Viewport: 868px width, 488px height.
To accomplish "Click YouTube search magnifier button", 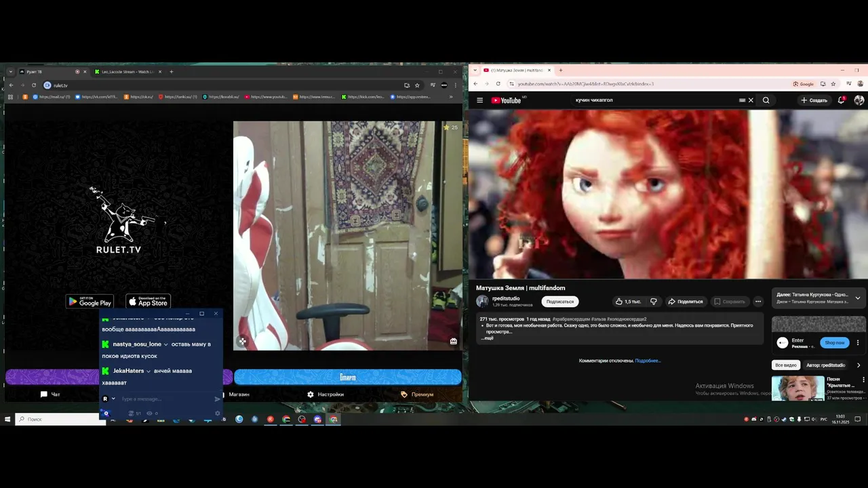I will pyautogui.click(x=766, y=100).
